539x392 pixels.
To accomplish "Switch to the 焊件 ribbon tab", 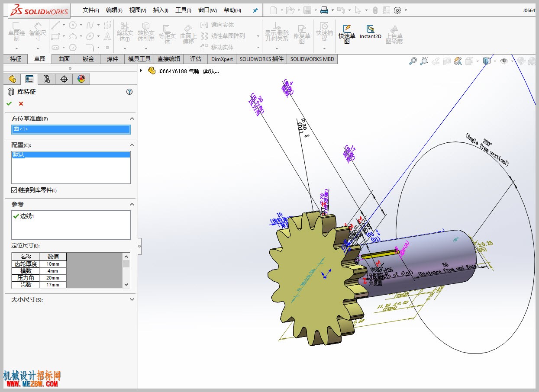I will [x=113, y=59].
